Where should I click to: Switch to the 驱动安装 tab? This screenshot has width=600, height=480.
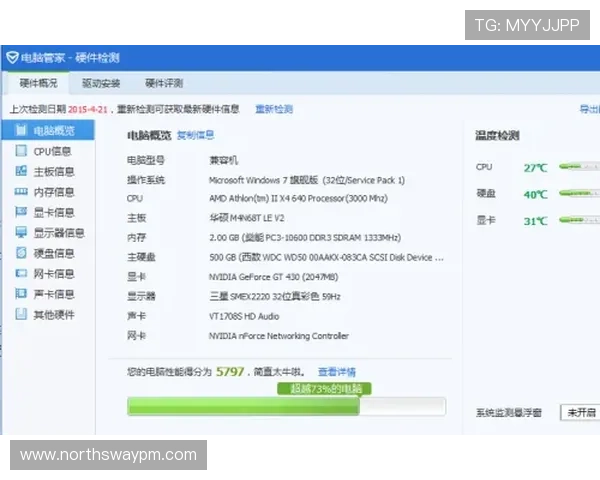pos(101,83)
